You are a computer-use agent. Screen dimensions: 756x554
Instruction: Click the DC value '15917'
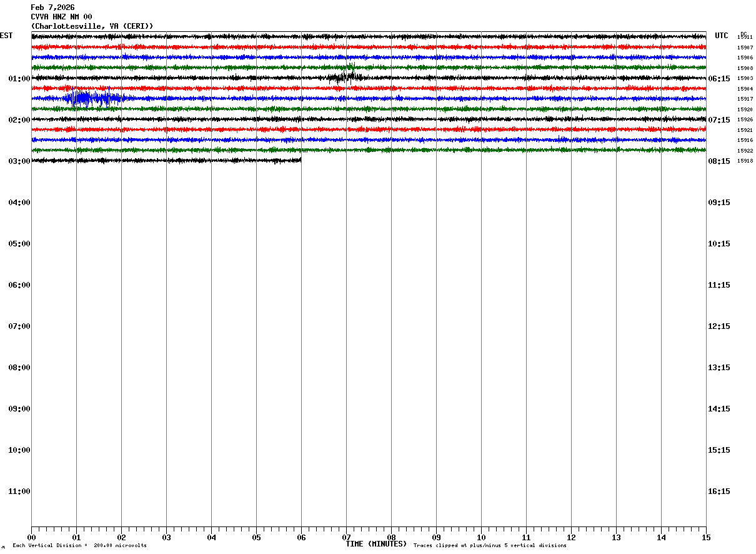745,99
